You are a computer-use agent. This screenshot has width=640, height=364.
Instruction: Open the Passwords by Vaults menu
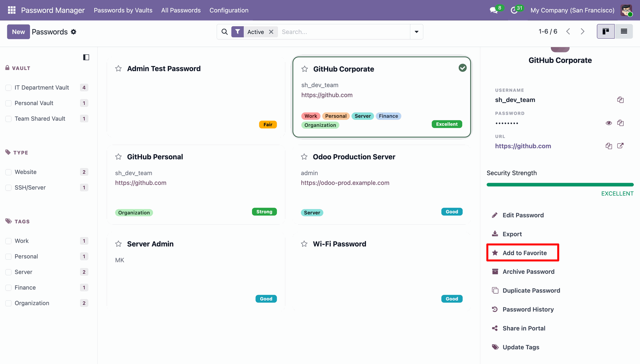(x=123, y=10)
